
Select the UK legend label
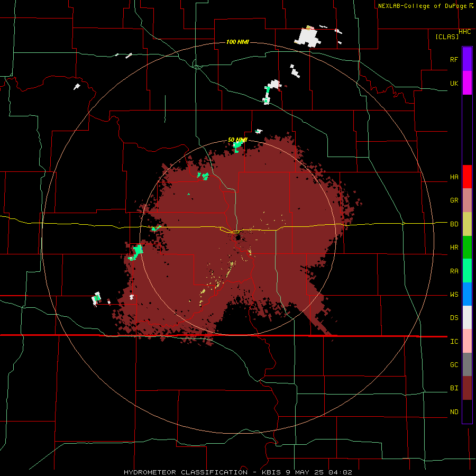[x=454, y=83]
